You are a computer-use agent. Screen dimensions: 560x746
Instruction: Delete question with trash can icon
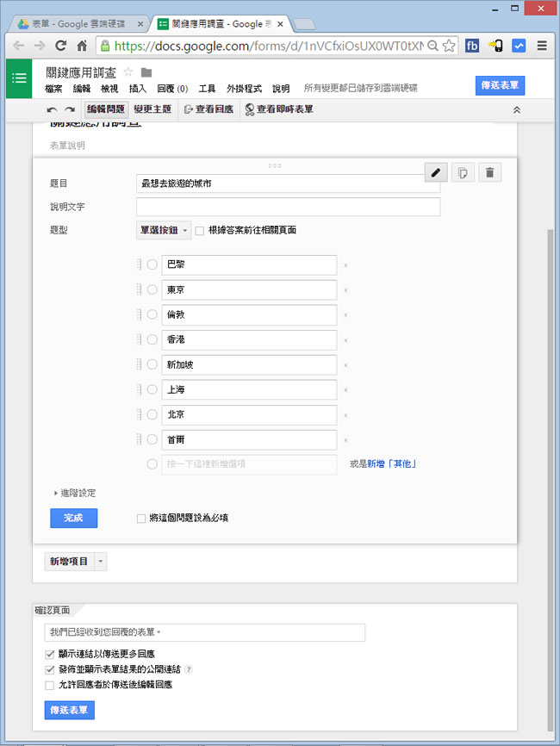(489, 173)
